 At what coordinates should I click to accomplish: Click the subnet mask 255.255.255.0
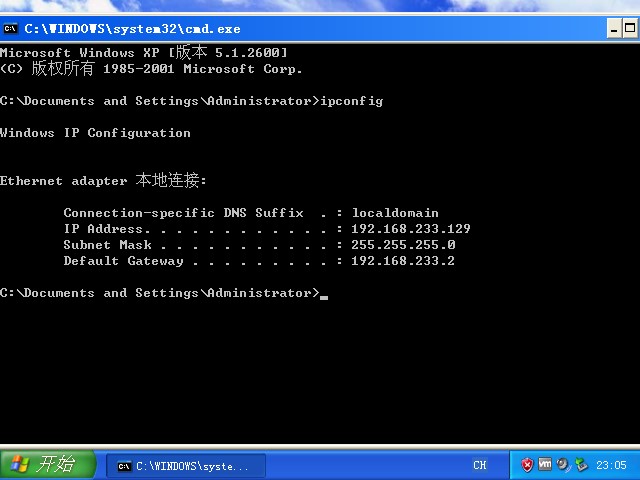(403, 244)
